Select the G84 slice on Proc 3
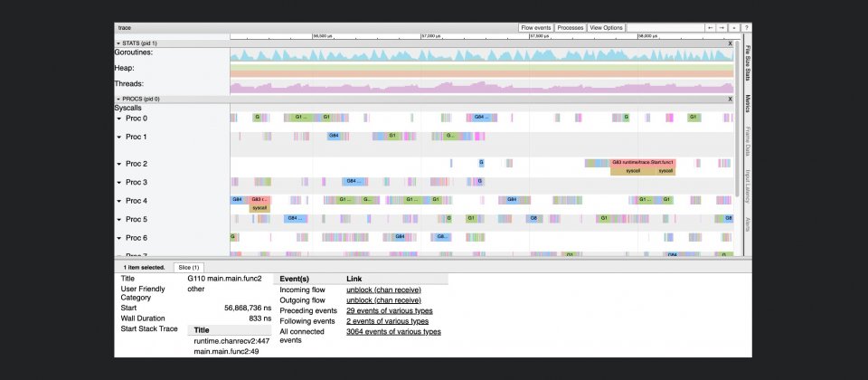Viewport: 868px width, 380px height. tap(354, 181)
